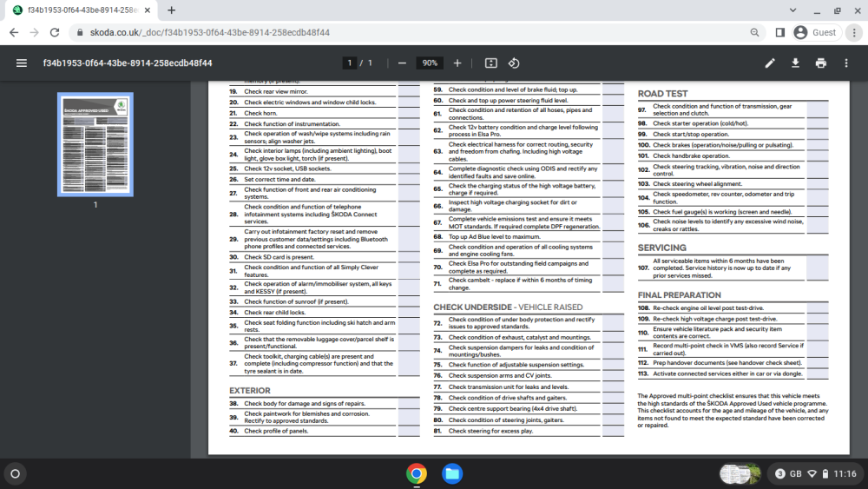Open PDF viewer more actions menu
868x489 pixels.
click(845, 63)
